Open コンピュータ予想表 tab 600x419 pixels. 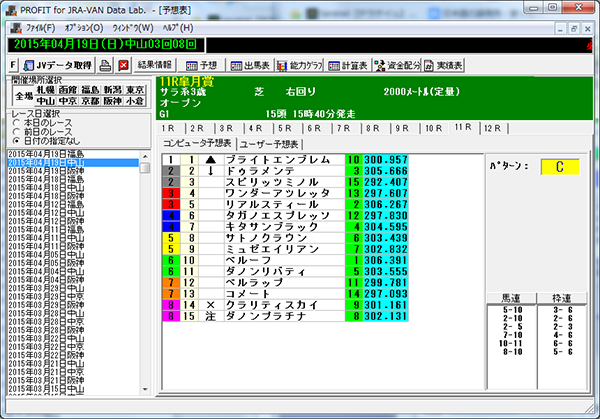click(197, 143)
